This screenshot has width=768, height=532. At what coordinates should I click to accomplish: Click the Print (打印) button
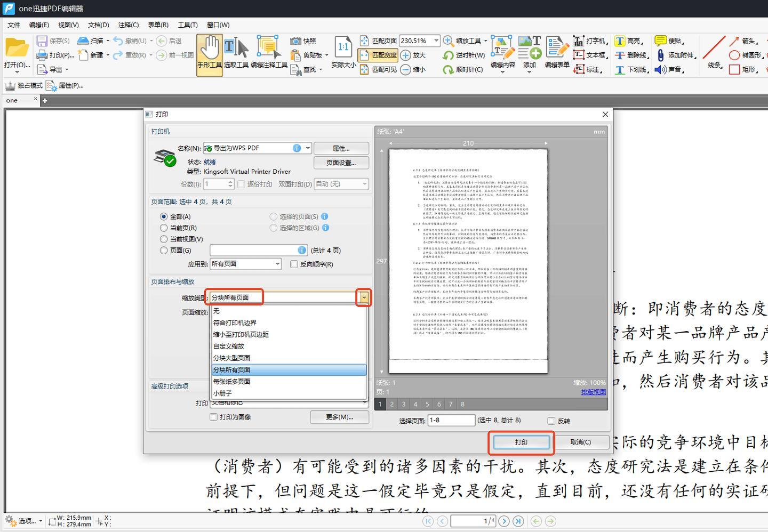(x=521, y=442)
